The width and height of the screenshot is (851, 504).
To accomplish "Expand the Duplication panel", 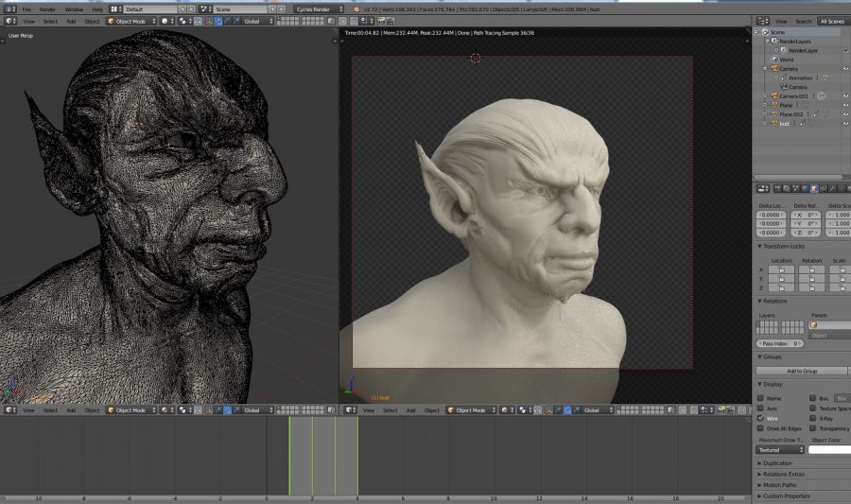I will point(780,463).
